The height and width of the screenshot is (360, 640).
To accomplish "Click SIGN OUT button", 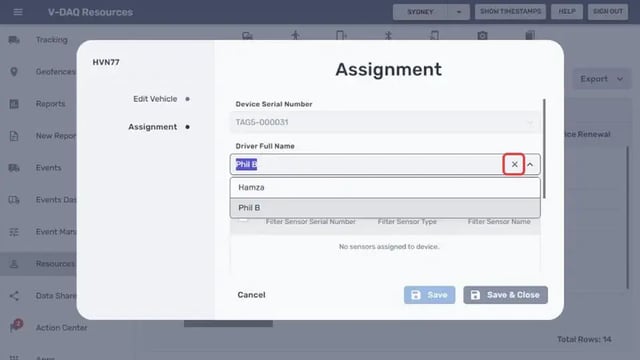I will 608,11.
